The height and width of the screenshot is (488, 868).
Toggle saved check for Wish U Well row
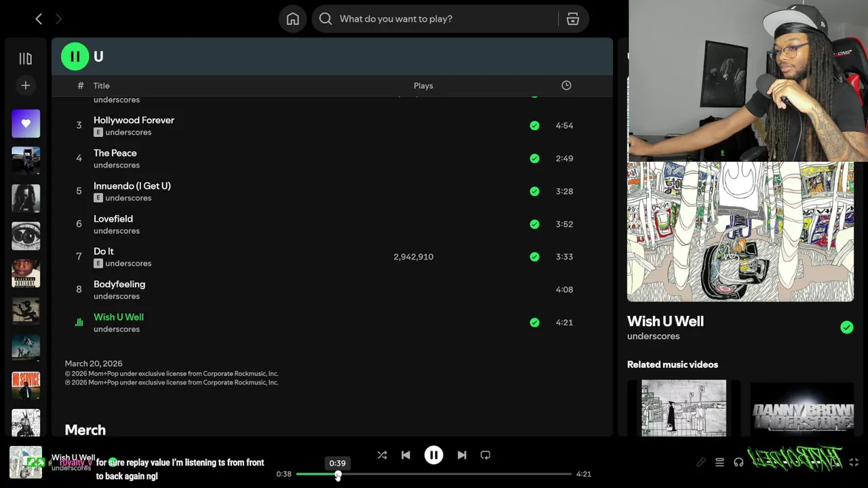point(534,322)
